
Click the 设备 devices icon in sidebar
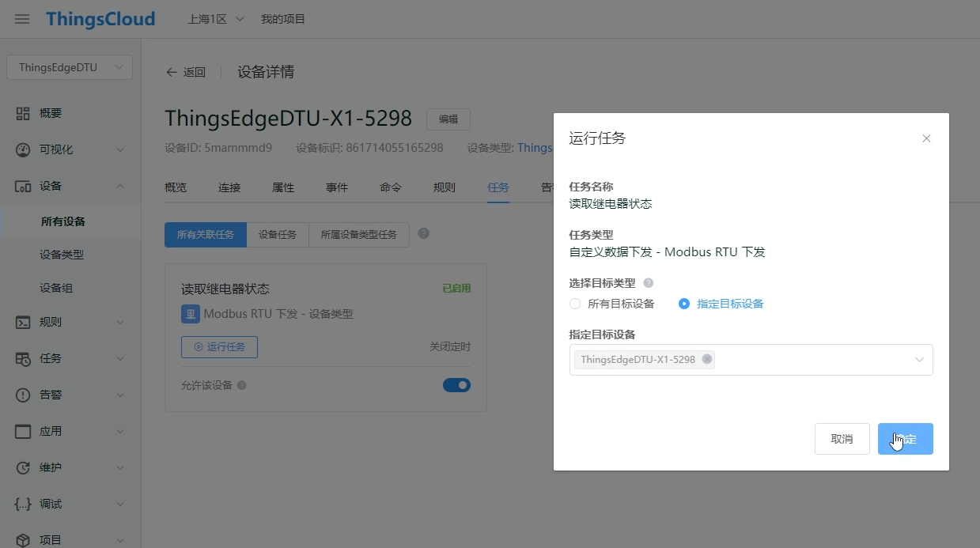(x=23, y=186)
